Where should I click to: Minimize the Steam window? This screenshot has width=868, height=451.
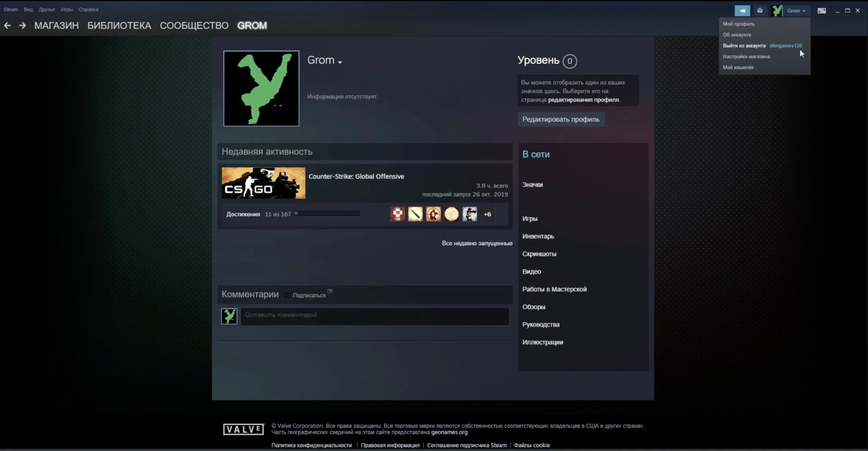(837, 10)
